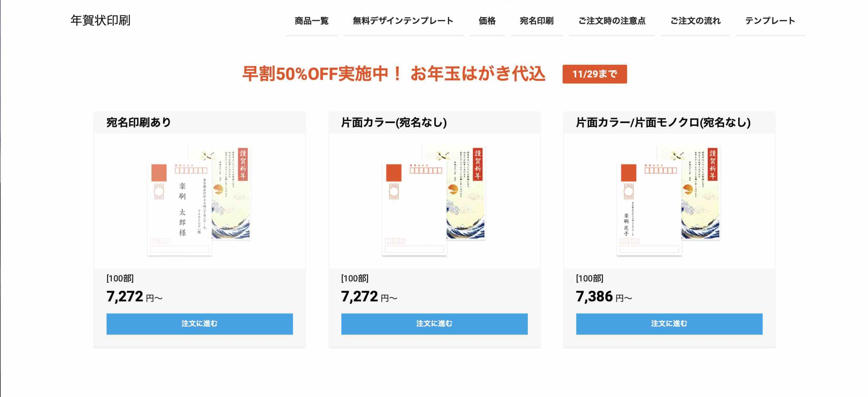Select the 価格 navigation tab
The width and height of the screenshot is (868, 397).
487,21
